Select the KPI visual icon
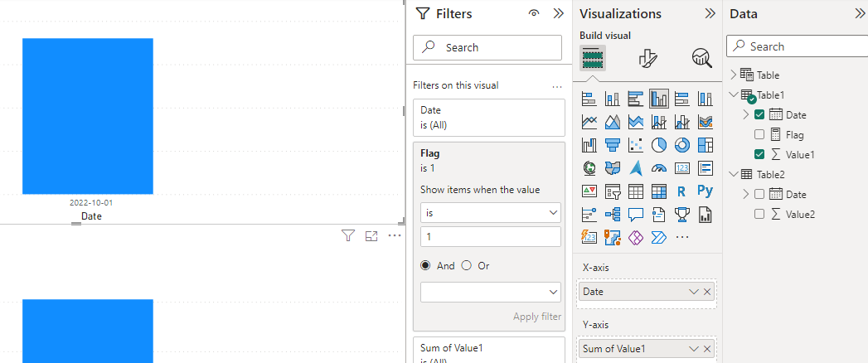The image size is (868, 363). (589, 191)
